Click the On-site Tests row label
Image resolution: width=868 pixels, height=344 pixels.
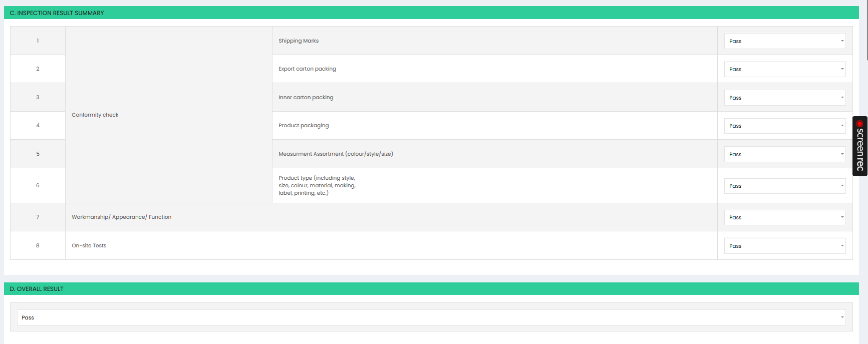89,246
